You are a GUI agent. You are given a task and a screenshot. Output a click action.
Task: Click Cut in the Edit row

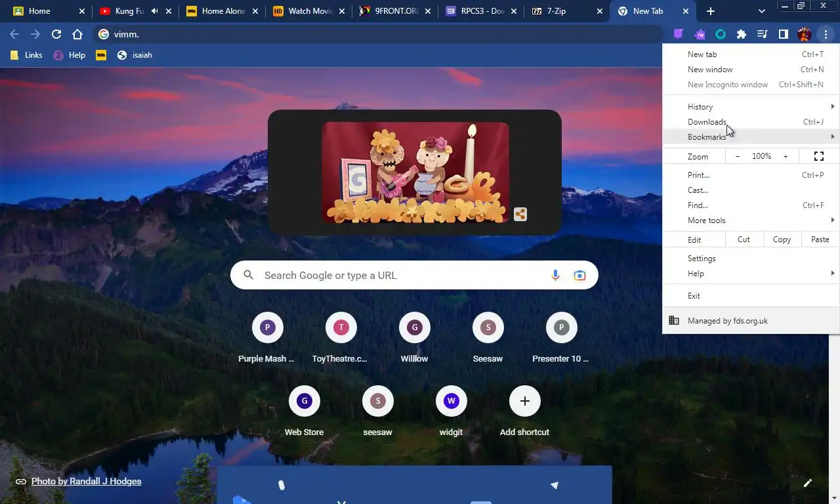(744, 240)
